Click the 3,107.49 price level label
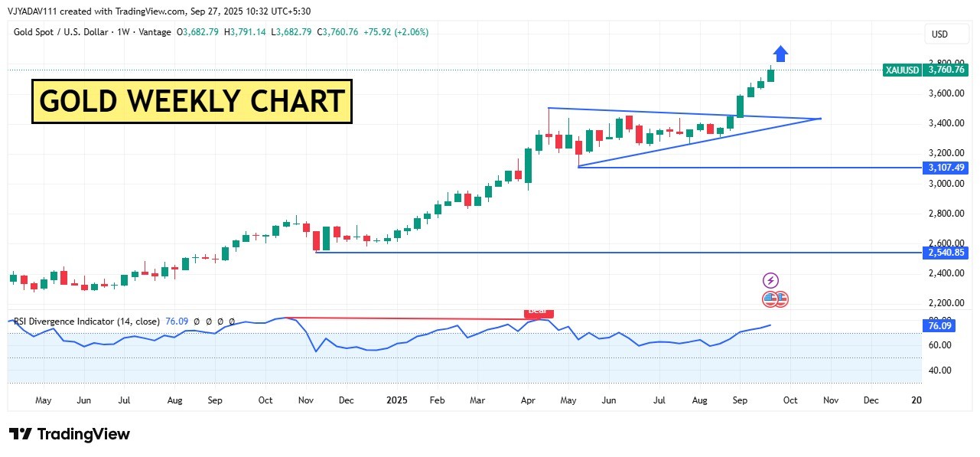980x457 pixels. click(x=946, y=168)
